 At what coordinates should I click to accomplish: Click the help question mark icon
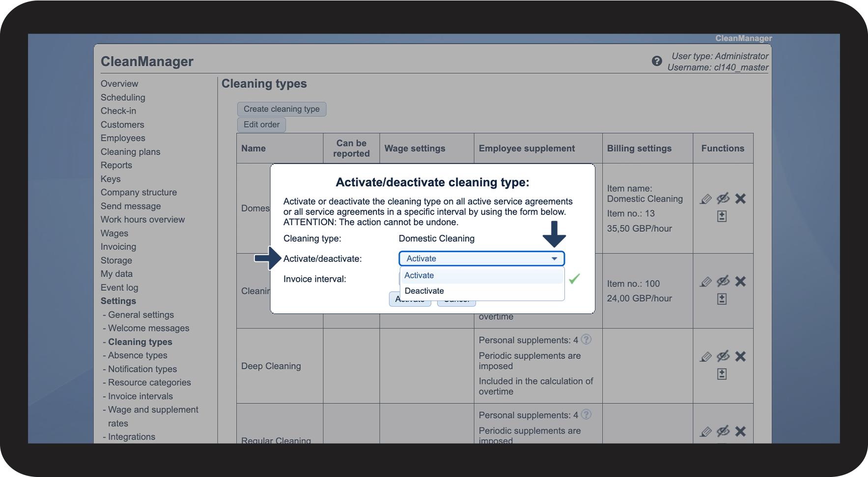point(657,61)
